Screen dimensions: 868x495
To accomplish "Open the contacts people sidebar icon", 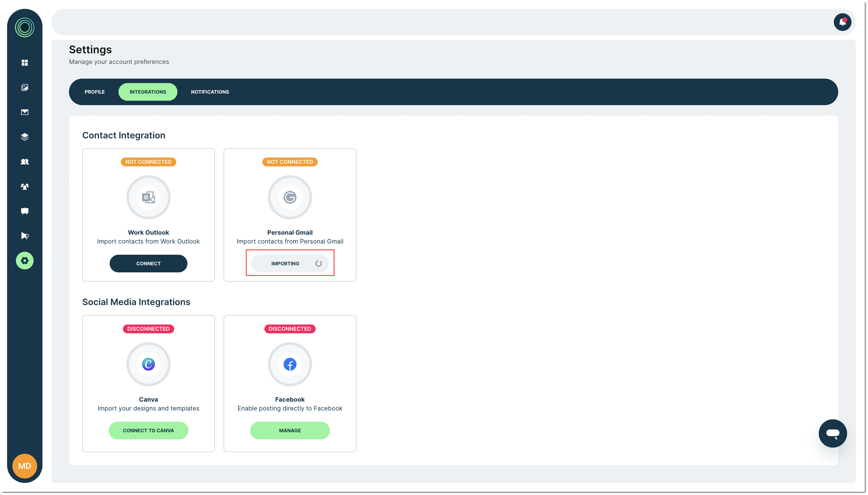I will point(24,161).
